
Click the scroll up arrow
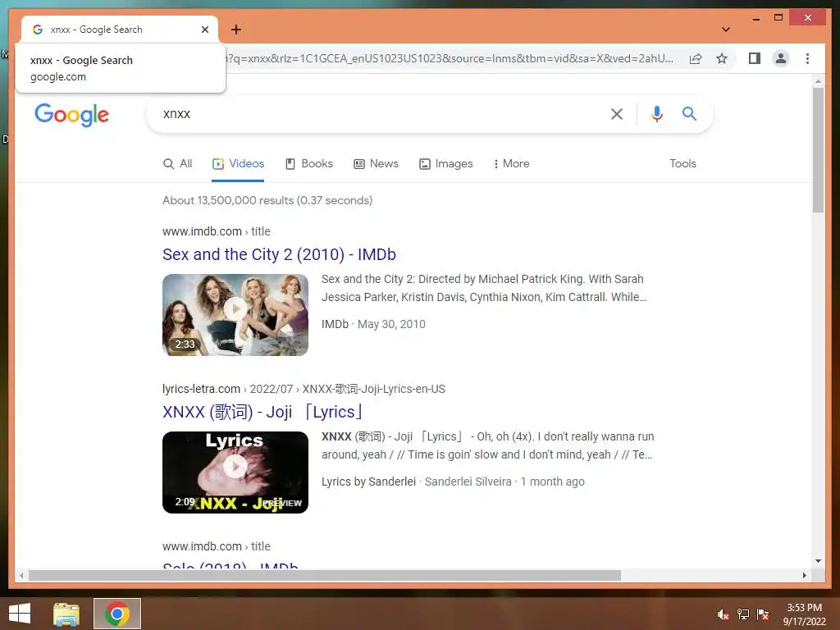818,81
